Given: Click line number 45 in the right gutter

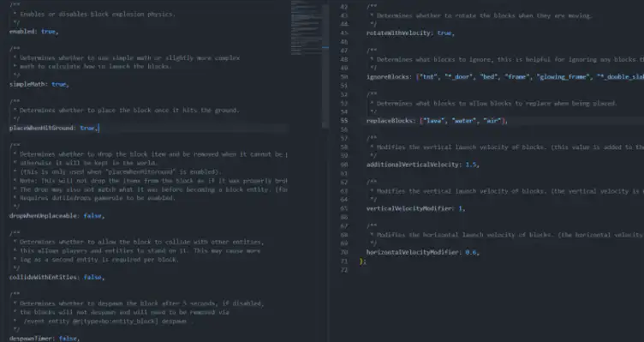Looking at the screenshot, I should pos(343,33).
